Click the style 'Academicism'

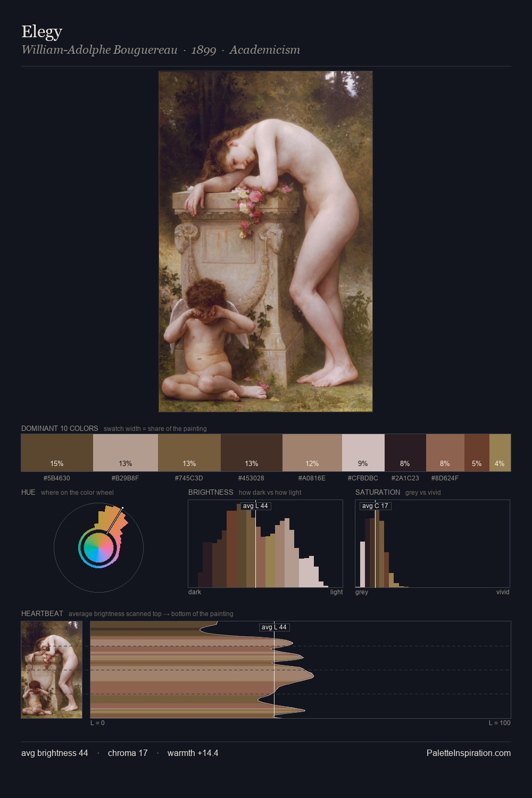coord(265,50)
